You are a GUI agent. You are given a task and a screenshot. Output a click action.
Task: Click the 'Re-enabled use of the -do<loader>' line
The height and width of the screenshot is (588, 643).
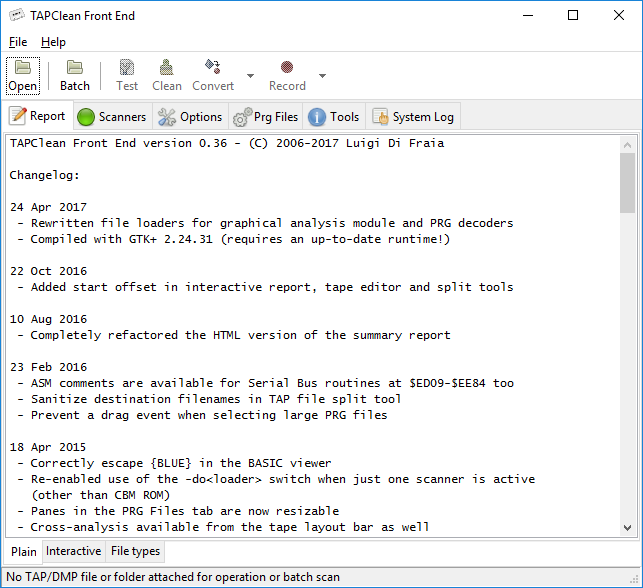276,479
